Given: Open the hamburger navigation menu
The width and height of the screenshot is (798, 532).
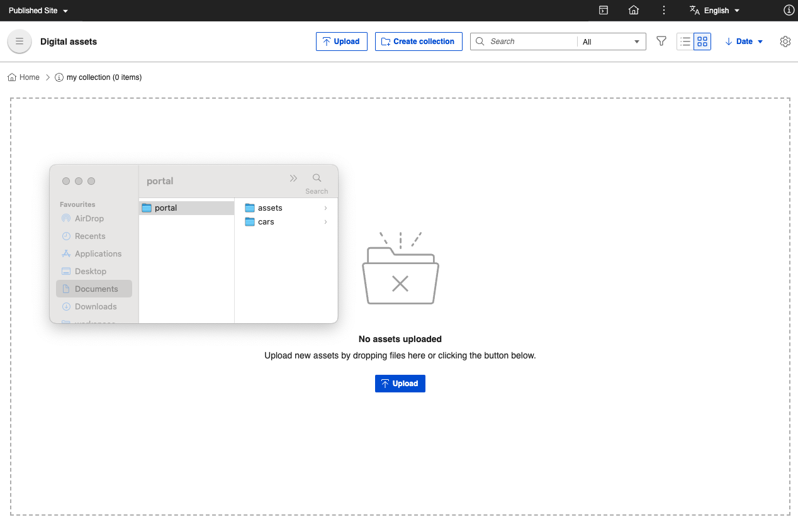Looking at the screenshot, I should pos(20,42).
